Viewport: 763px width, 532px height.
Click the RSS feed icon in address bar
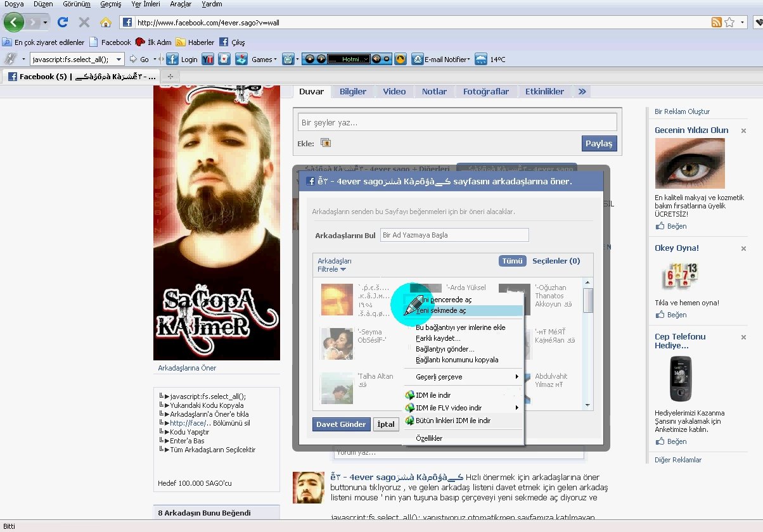click(x=717, y=22)
